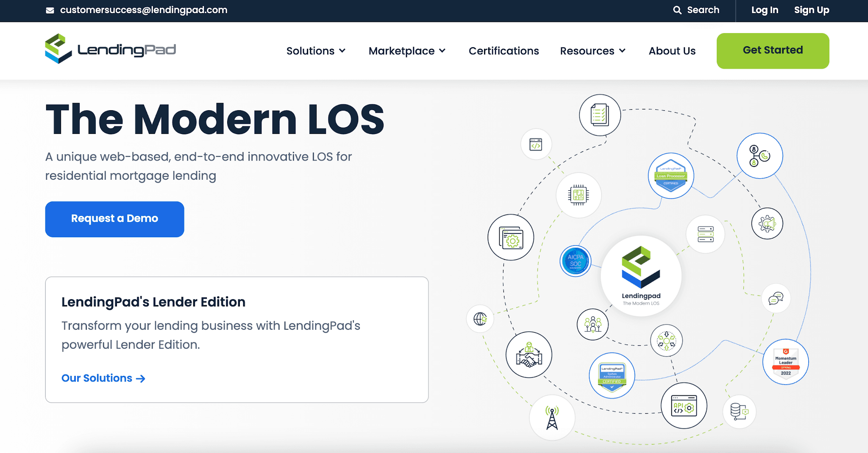Click the central Lendingpad logo circle
Image resolution: width=868 pixels, height=453 pixels.
pyautogui.click(x=641, y=276)
